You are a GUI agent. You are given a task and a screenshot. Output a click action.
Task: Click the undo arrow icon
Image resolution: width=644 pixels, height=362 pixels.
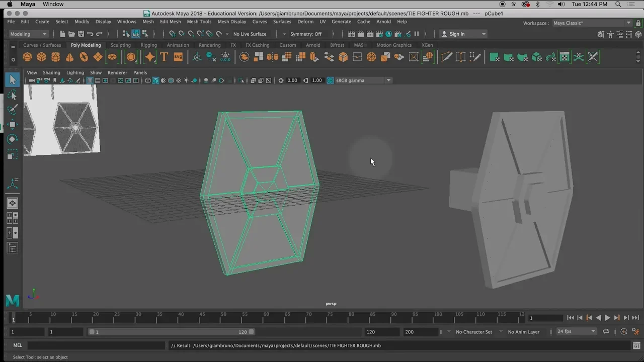[x=90, y=34]
